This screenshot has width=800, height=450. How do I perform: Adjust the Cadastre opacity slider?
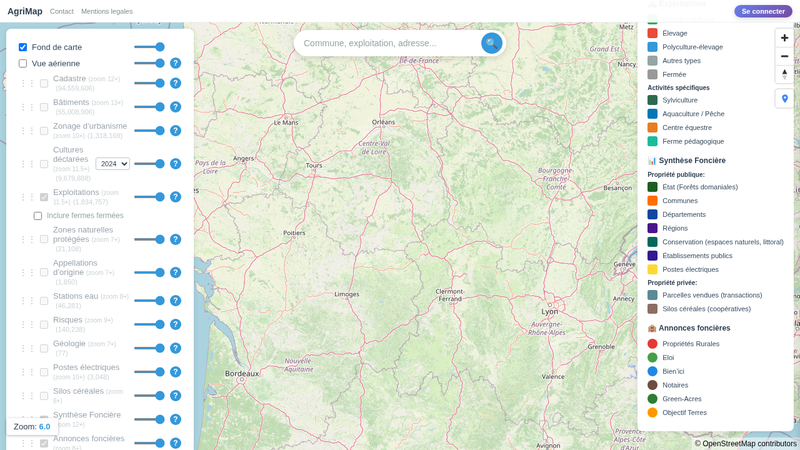149,83
